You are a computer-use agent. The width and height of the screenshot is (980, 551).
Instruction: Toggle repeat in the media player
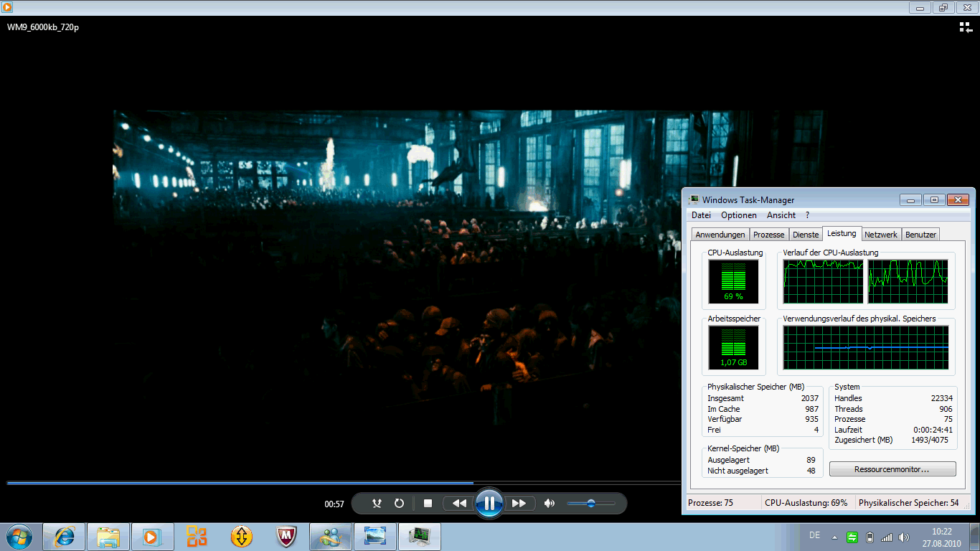point(400,504)
